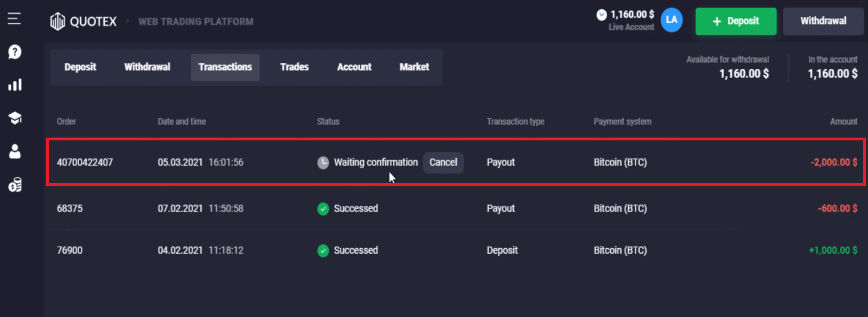This screenshot has height=317, width=868.
Task: Switch to the Deposit tab
Action: [x=80, y=67]
